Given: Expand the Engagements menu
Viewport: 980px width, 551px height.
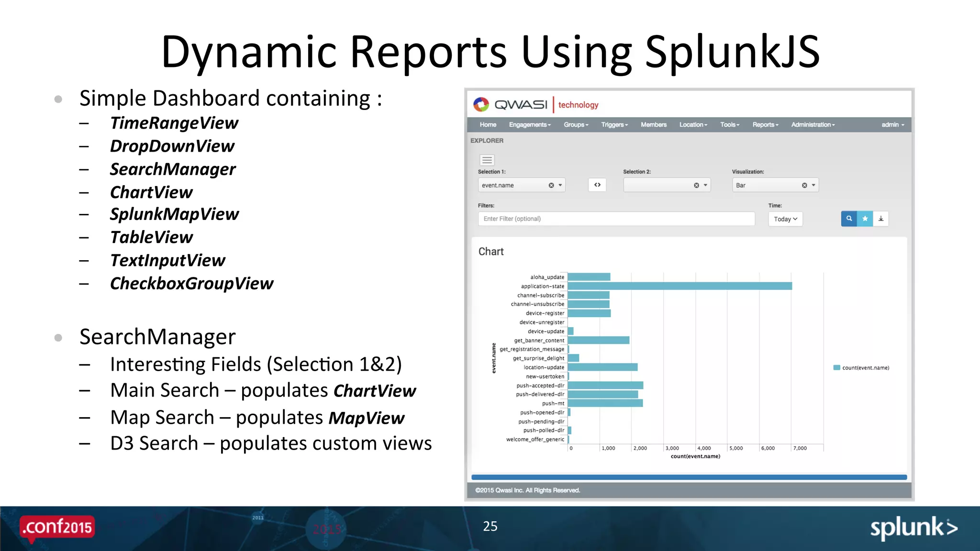Looking at the screenshot, I should pos(530,125).
